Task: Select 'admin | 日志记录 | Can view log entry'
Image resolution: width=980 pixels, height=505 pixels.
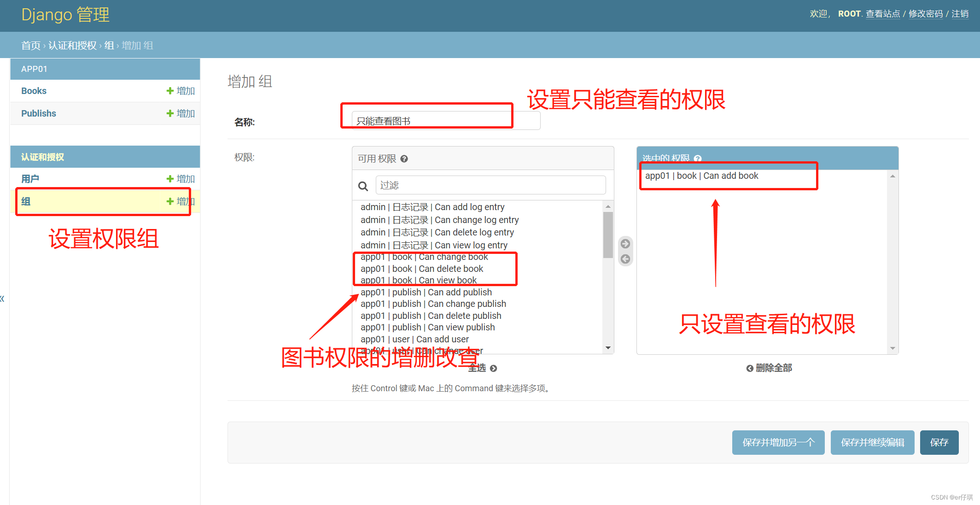Action: [434, 245]
